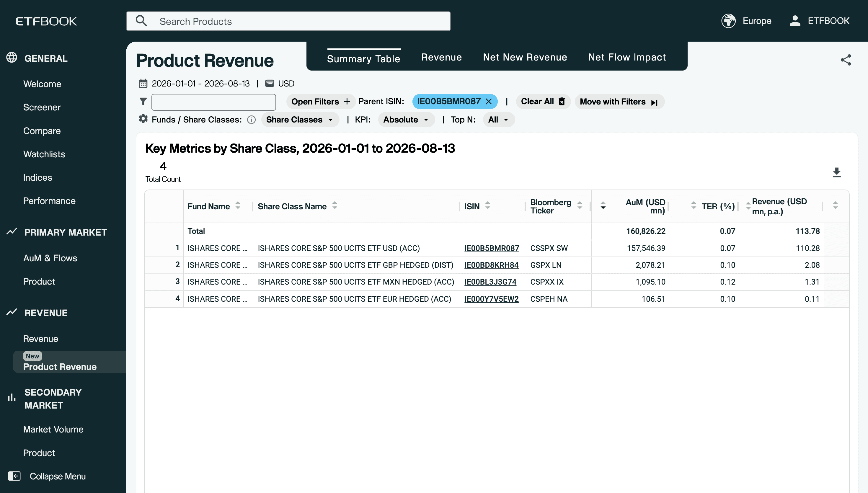Click the Secondary Market bar chart icon
Viewport: 868px width, 493px height.
(x=12, y=398)
